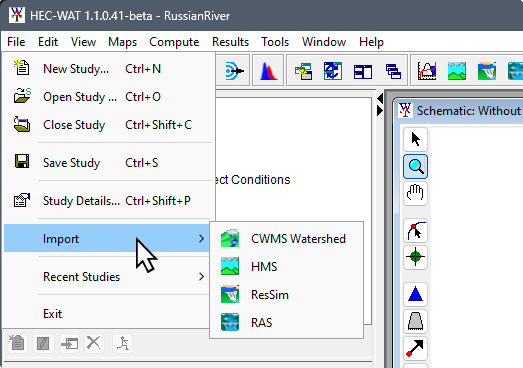This screenshot has height=368, width=523.
Task: Click the bottom toolbar X delete icon
Action: pyautogui.click(x=93, y=343)
